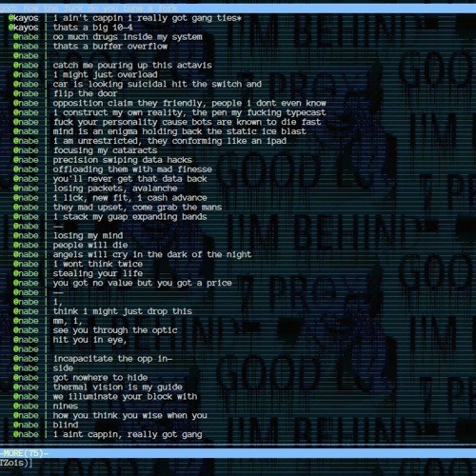
Task: Focus the input prompt on the bottom line
Action: coord(238,463)
